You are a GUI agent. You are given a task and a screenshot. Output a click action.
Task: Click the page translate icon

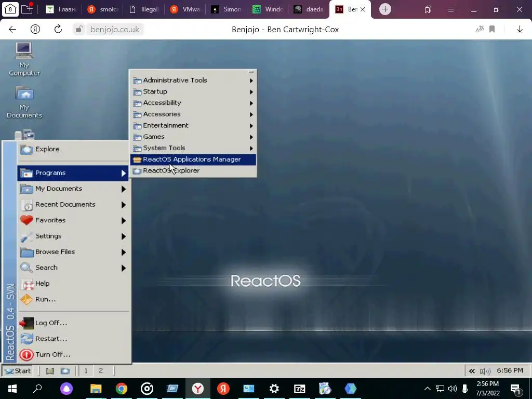480,30
